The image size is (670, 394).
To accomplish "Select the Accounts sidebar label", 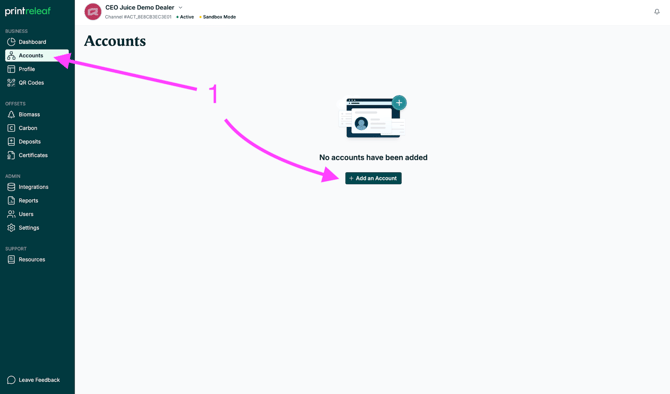I will [x=31, y=56].
